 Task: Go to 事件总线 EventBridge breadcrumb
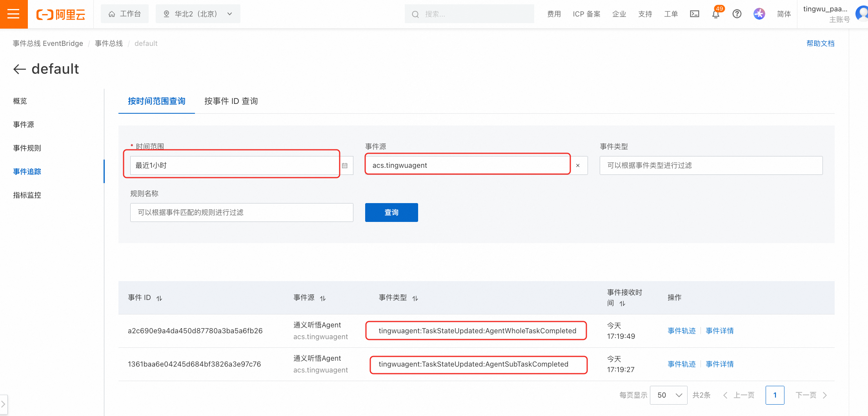[x=48, y=44]
